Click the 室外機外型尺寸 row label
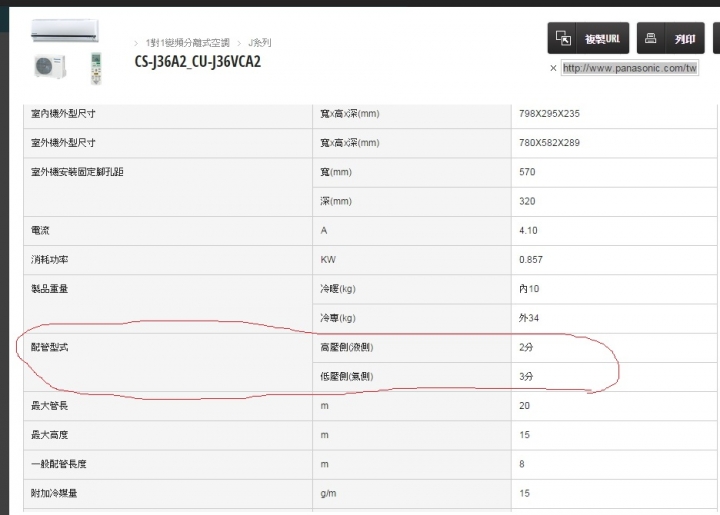The height and width of the screenshot is (515, 720). [63, 143]
